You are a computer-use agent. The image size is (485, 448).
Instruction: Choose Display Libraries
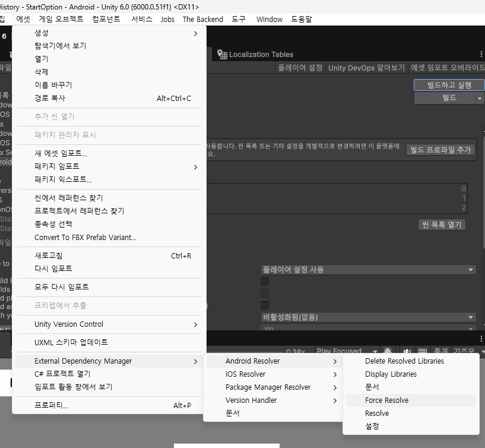pos(411,374)
